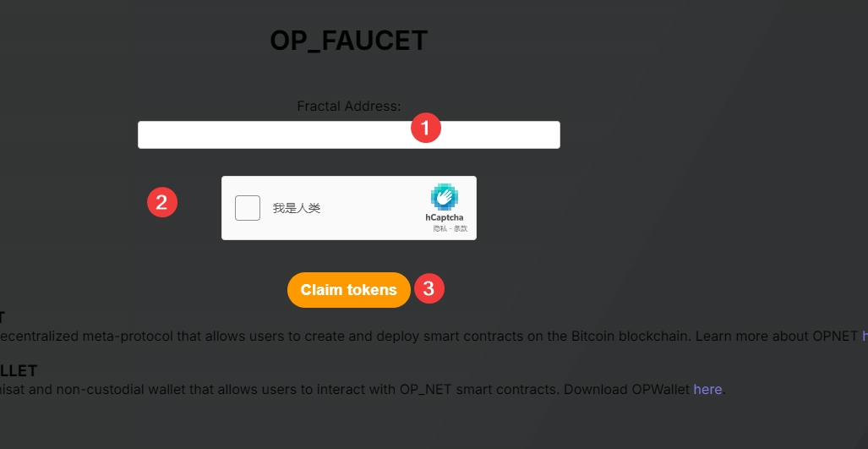Follow the cut-off OPNET link at right edge
This screenshot has width=868, height=449.
[x=864, y=336]
